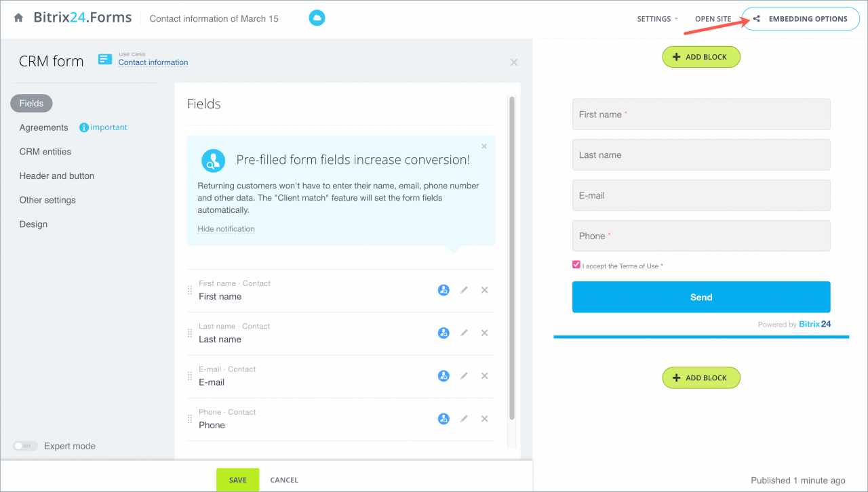Click the Fields list scrollbar

(512, 258)
